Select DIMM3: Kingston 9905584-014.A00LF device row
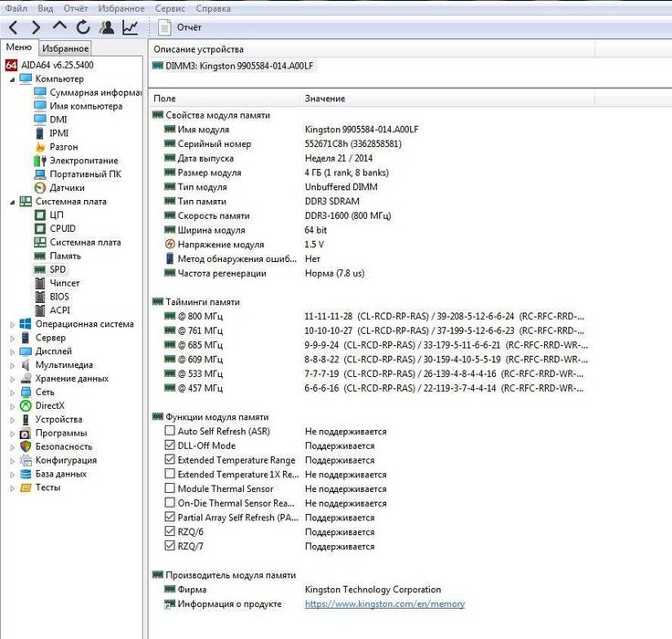The height and width of the screenshot is (639, 672). (x=234, y=66)
